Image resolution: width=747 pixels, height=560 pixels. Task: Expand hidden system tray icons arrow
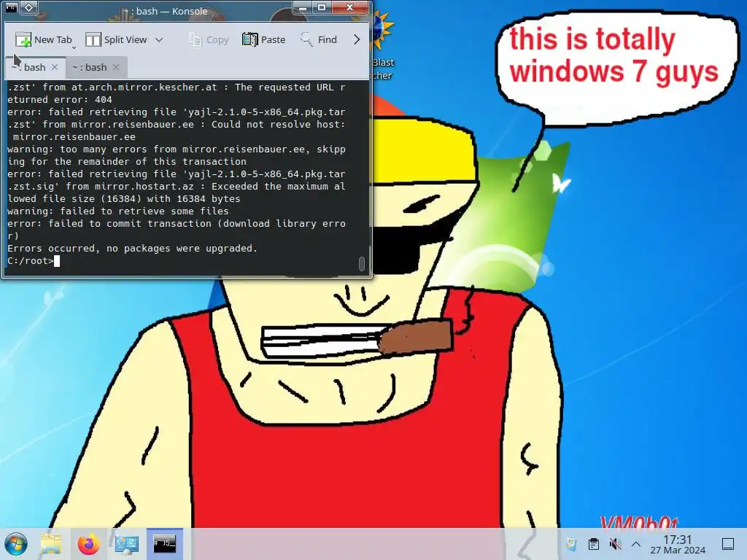click(636, 544)
